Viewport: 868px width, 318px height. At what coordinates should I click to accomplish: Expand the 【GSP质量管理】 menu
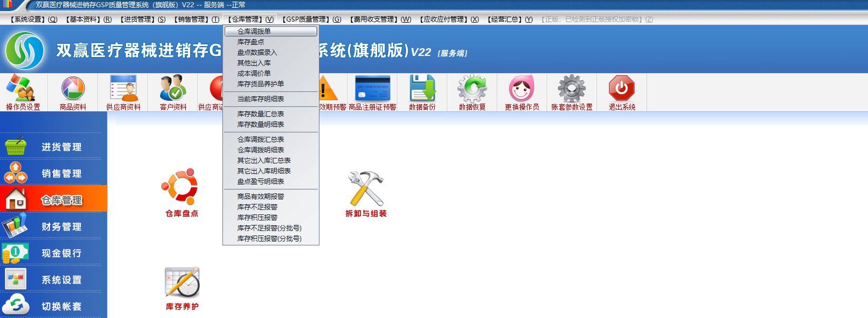click(x=311, y=19)
